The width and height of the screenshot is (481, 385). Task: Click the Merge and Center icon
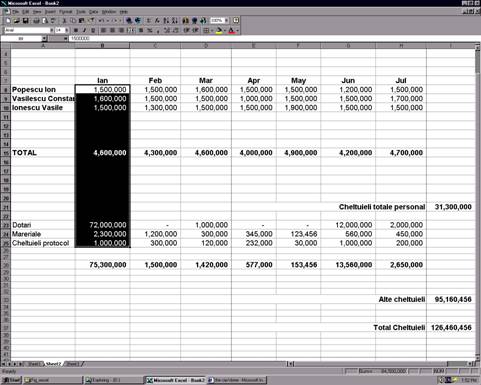click(131, 30)
